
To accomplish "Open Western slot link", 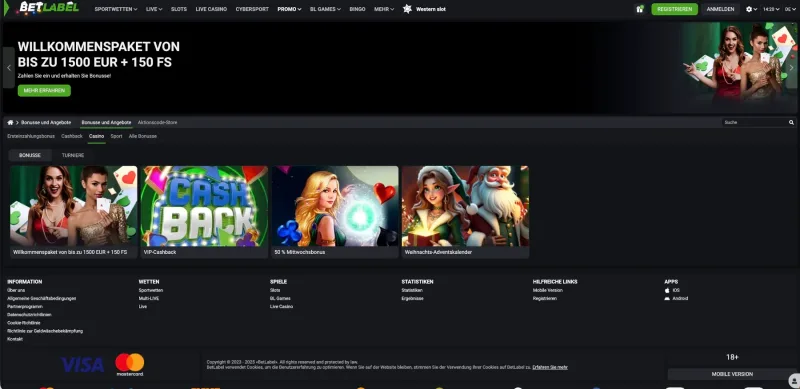I will pyautogui.click(x=431, y=9).
